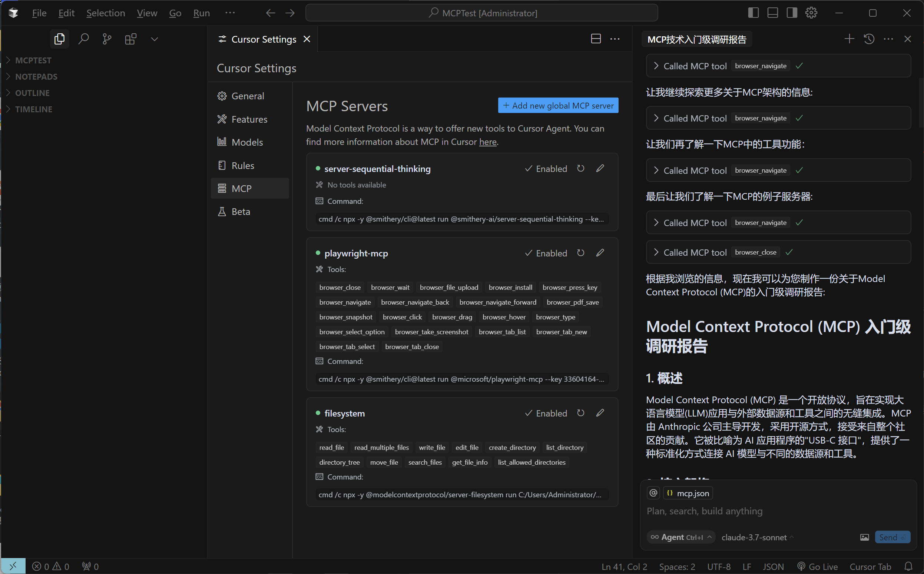The height and width of the screenshot is (574, 924).
Task: Open the View menu
Action: [x=147, y=13]
